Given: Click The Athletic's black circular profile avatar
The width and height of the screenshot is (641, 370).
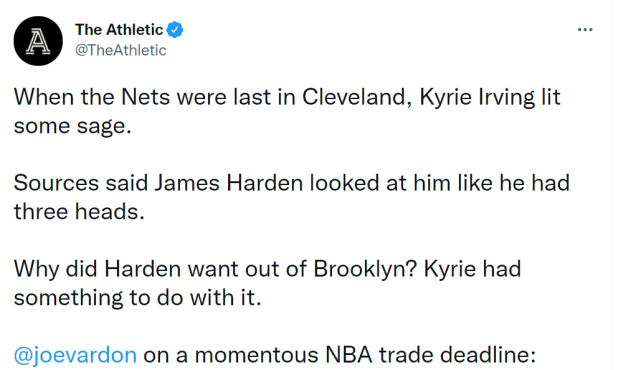Looking at the screenshot, I should point(38,41).
